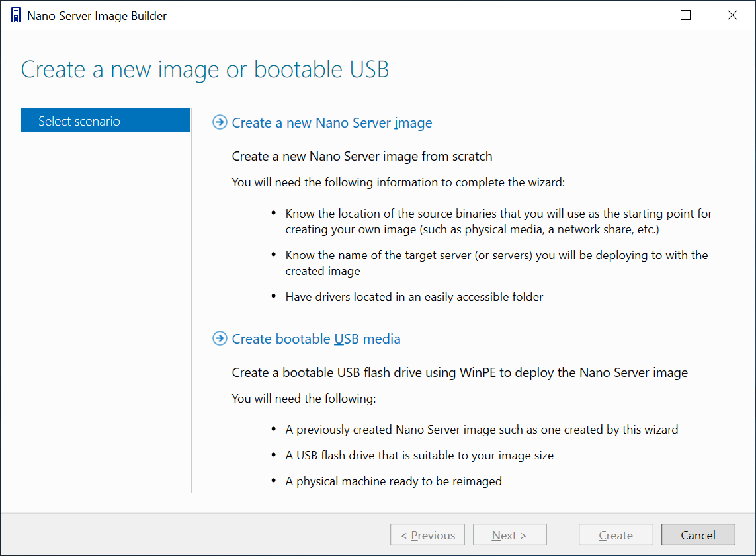The image size is (756, 556).
Task: Select the Select scenario step in sidebar
Action: (x=105, y=120)
